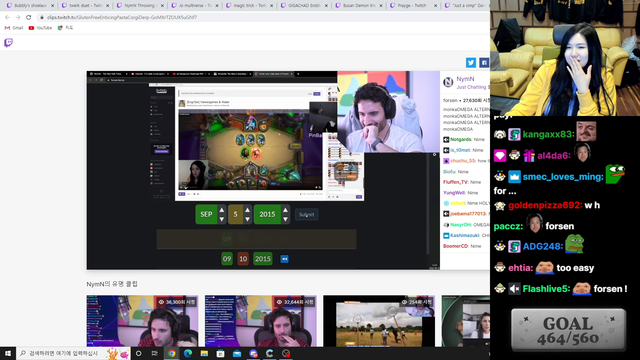
Task: Decrease the SEP month stepper in the clip
Action: [x=222, y=219]
